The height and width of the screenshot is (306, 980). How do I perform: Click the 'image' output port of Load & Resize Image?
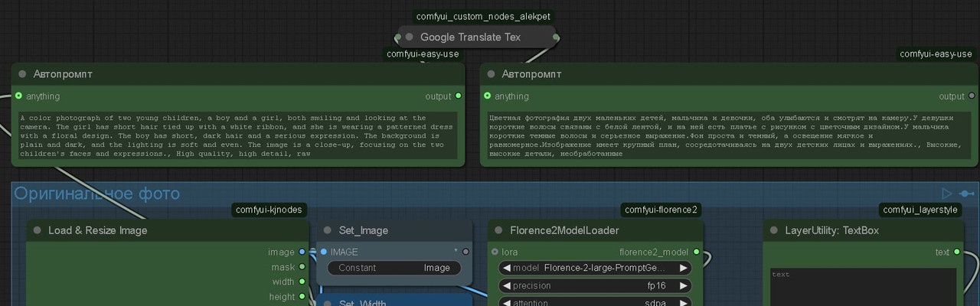pos(302,252)
